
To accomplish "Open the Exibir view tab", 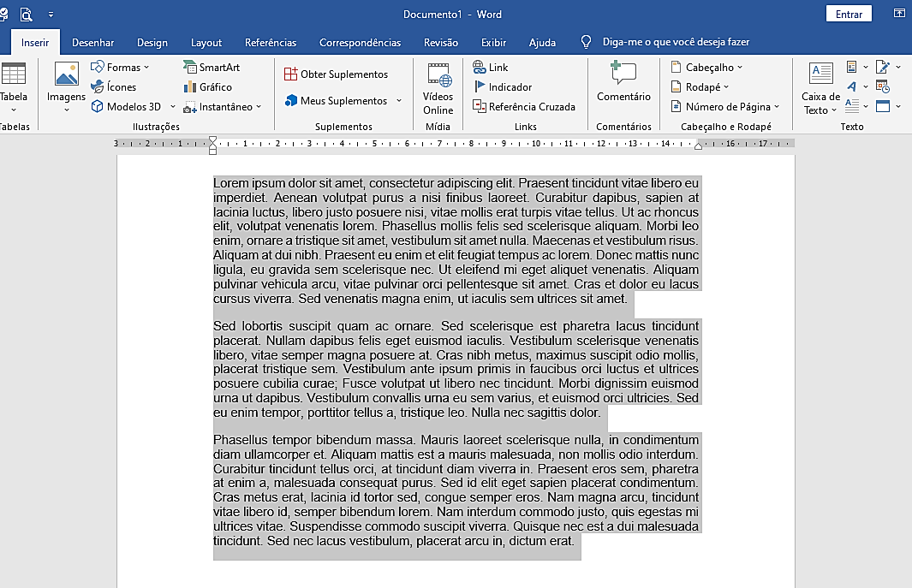I will [494, 43].
